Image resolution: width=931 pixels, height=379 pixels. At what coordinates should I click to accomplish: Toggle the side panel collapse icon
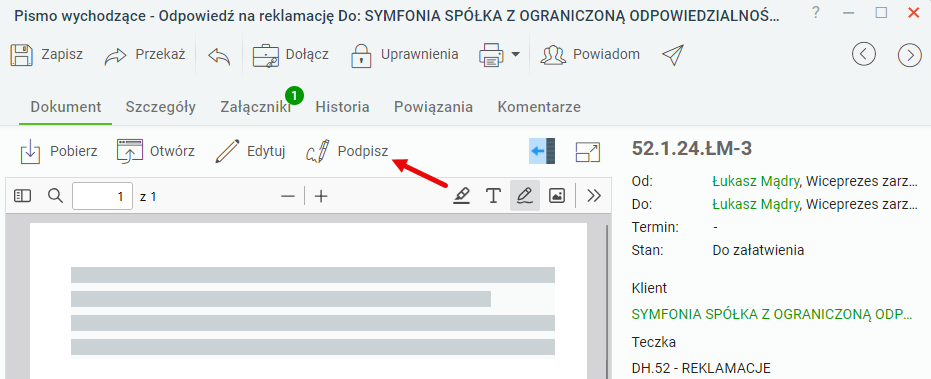(542, 151)
